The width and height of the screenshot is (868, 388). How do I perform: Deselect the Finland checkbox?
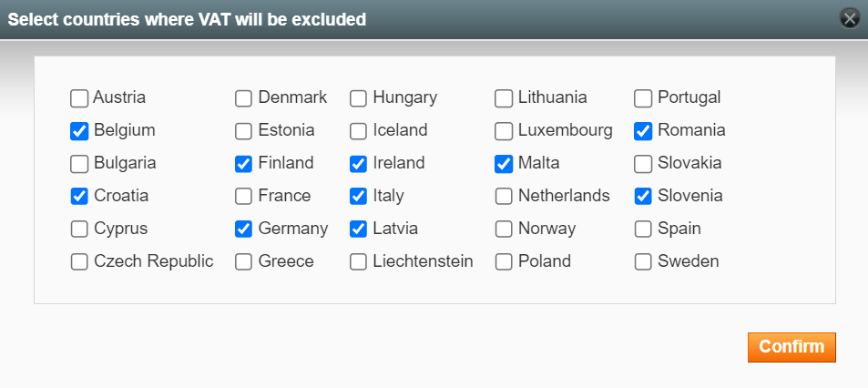[244, 164]
